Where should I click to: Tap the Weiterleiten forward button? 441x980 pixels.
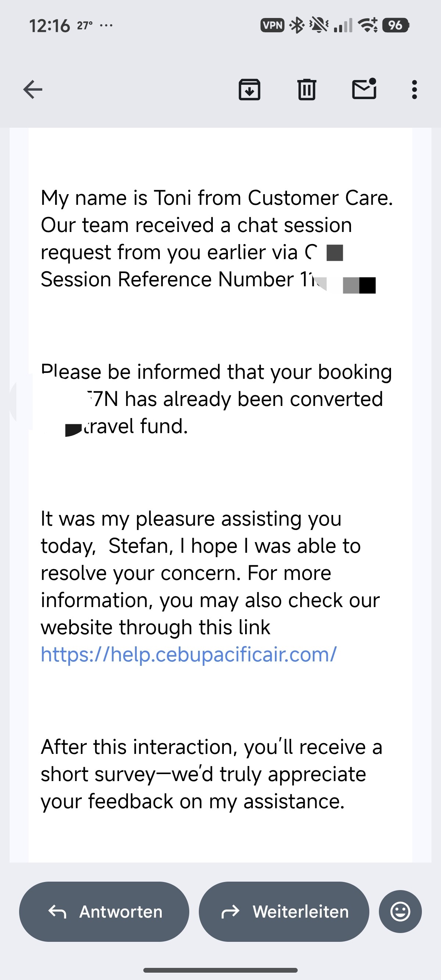tap(284, 911)
